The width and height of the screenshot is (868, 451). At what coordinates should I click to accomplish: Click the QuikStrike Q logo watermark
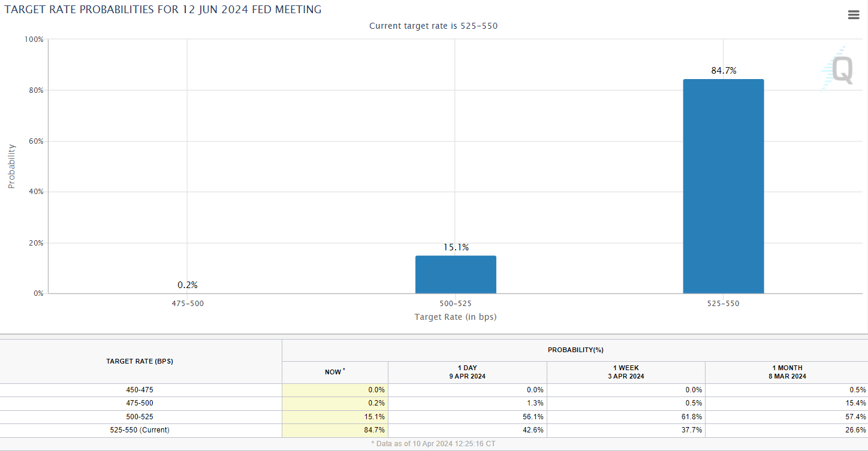click(837, 69)
